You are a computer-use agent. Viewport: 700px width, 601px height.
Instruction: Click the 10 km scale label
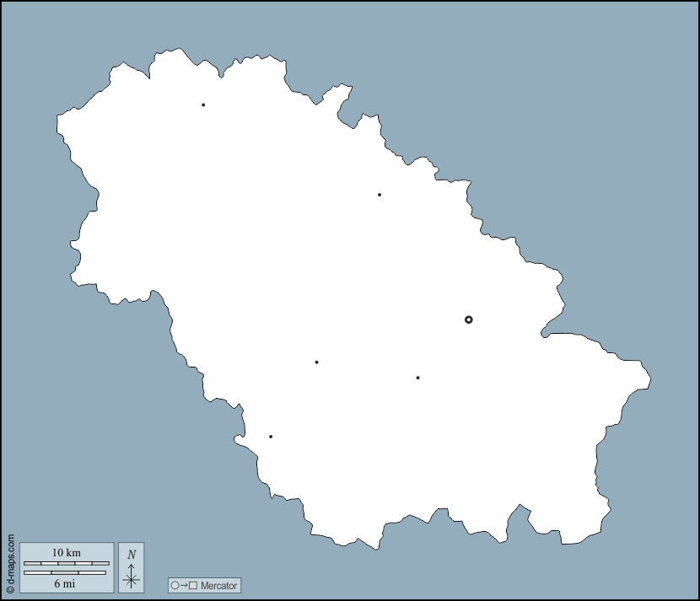pyautogui.click(x=67, y=553)
